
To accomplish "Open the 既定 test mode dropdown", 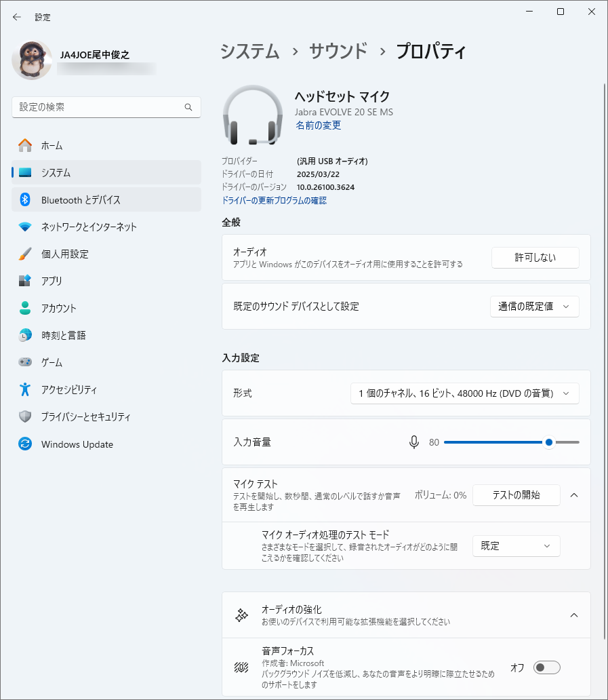I will click(x=516, y=546).
